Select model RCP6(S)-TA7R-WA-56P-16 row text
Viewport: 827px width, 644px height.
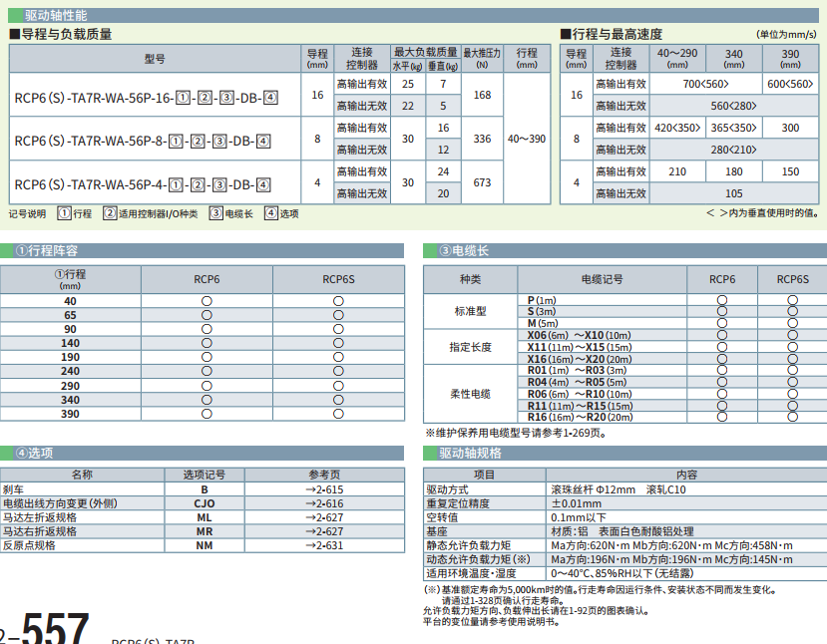point(146,98)
